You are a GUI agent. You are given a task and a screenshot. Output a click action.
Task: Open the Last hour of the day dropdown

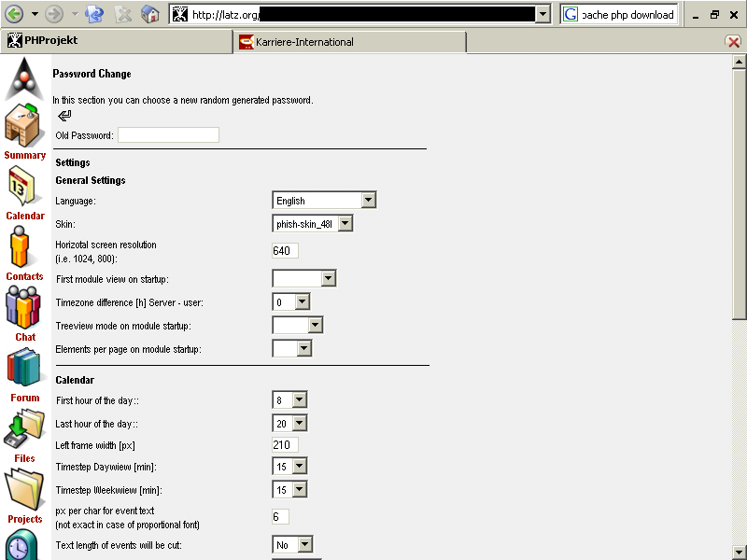[289, 424]
